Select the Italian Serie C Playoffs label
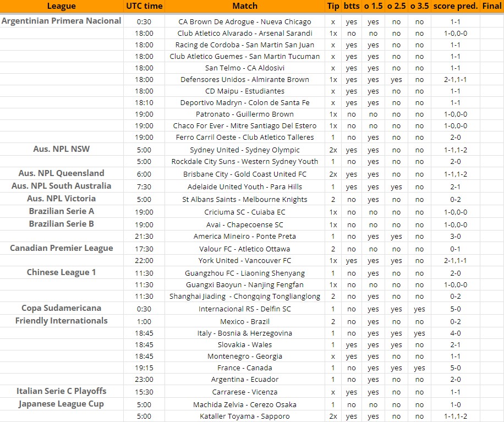Viewport: 504px width, 422px height. 62,391
